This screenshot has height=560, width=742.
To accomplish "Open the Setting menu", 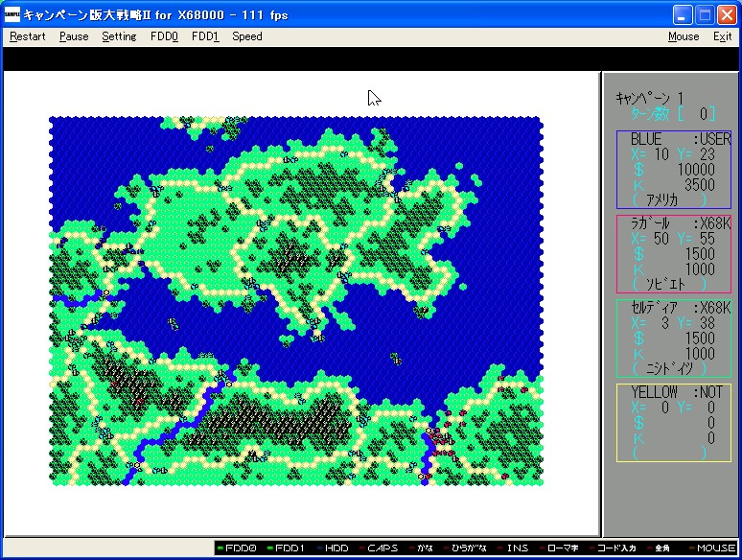I will tap(119, 36).
